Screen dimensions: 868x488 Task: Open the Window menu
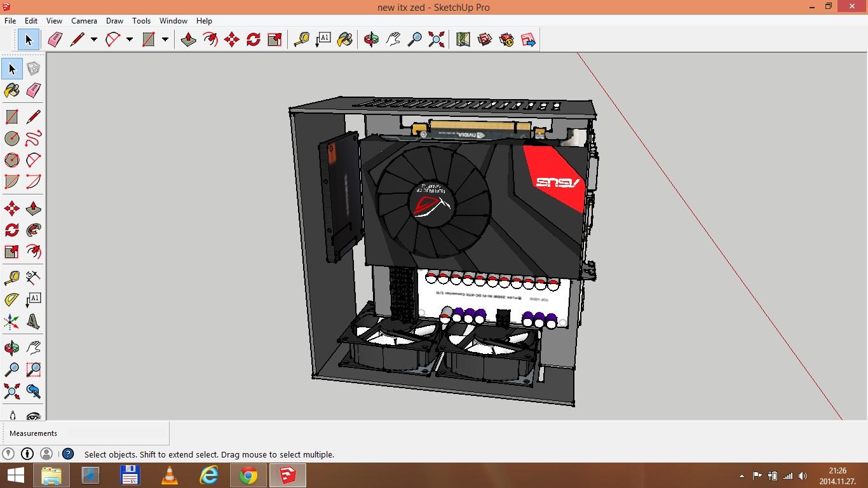pyautogui.click(x=173, y=21)
